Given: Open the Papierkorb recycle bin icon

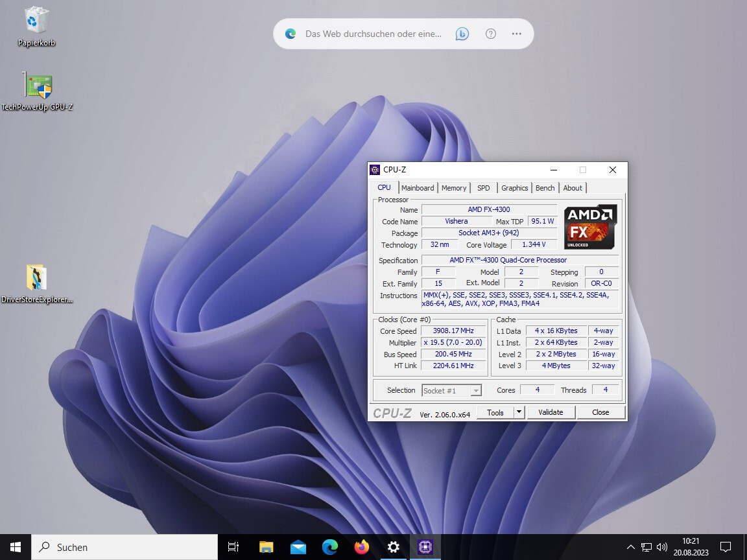Looking at the screenshot, I should (x=36, y=26).
